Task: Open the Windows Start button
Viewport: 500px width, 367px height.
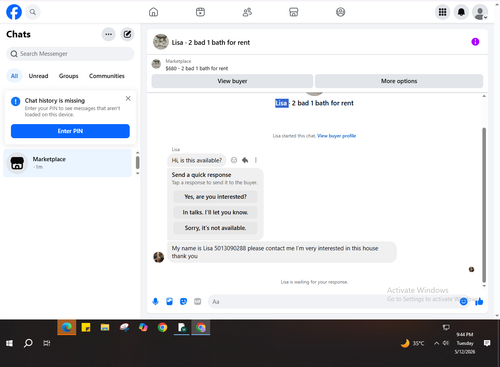Action: click(x=9, y=343)
